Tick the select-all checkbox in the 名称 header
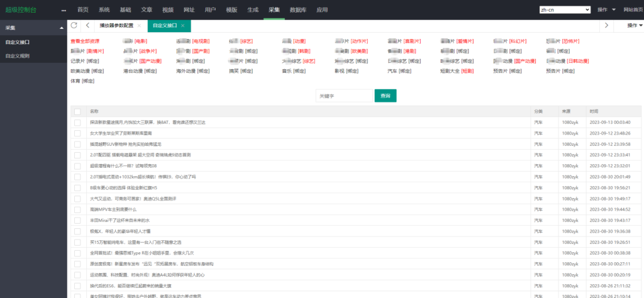Screen dimensions: 644x298 tap(77, 111)
